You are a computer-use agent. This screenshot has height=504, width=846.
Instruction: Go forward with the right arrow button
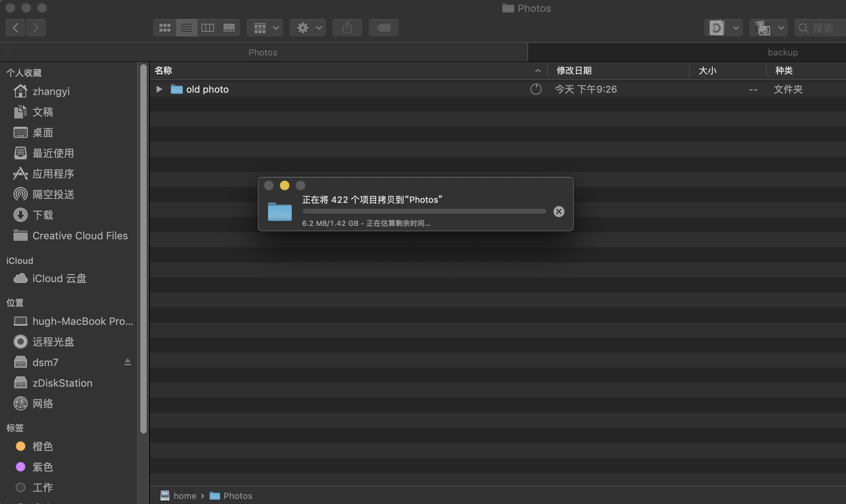(x=36, y=28)
